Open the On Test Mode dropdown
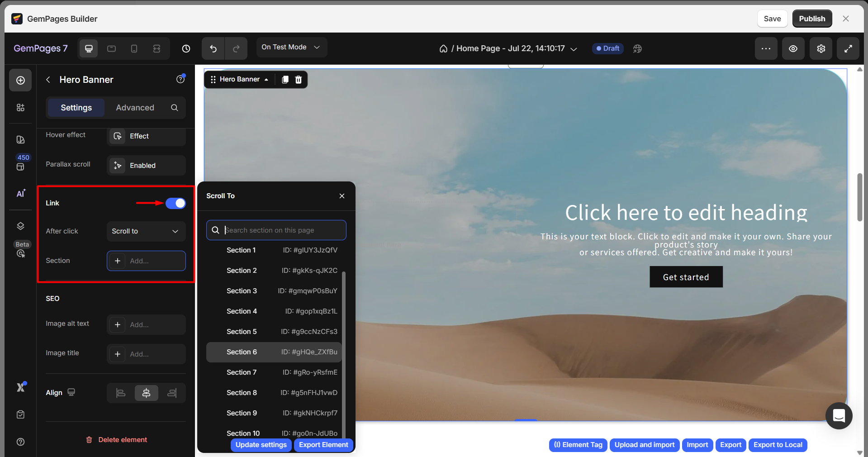The width and height of the screenshot is (868, 457). (291, 47)
